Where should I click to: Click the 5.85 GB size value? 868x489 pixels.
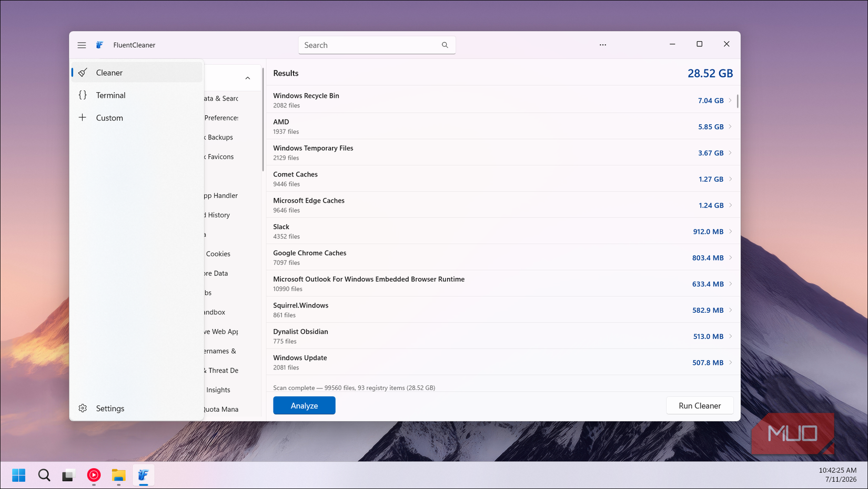click(711, 127)
